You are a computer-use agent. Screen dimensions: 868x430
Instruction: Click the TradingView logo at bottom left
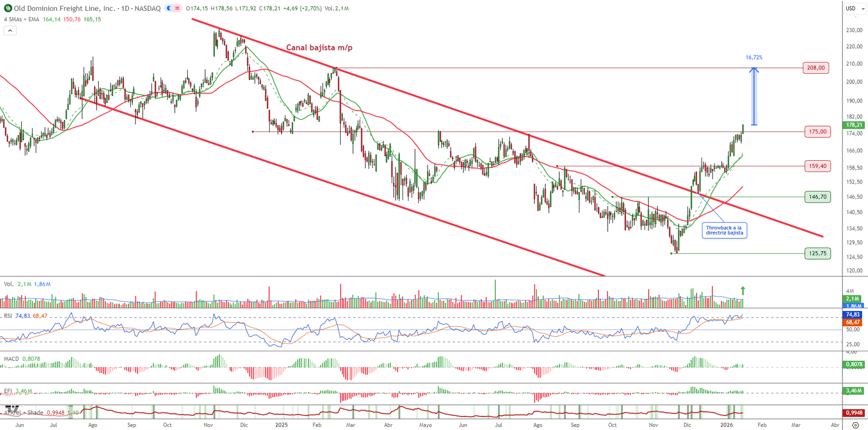click(x=12, y=409)
